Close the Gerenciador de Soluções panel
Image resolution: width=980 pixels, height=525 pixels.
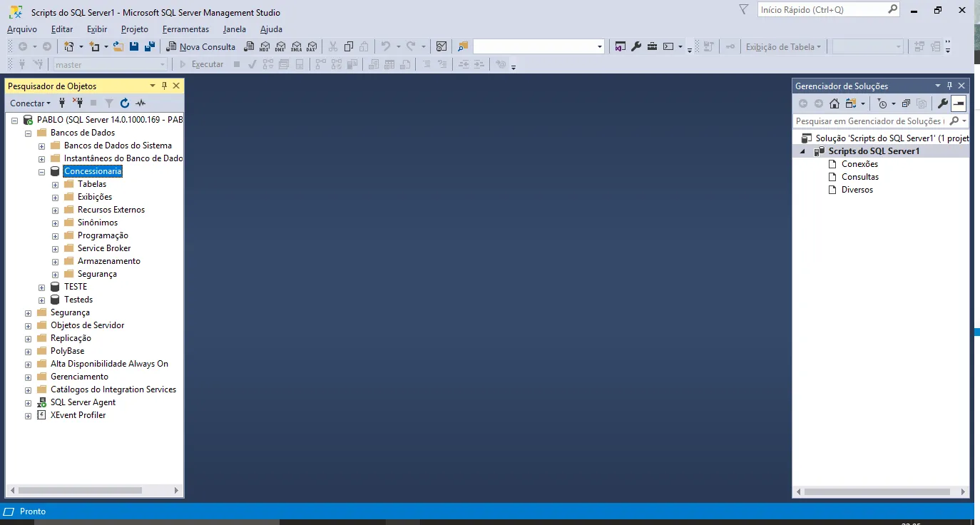click(961, 86)
